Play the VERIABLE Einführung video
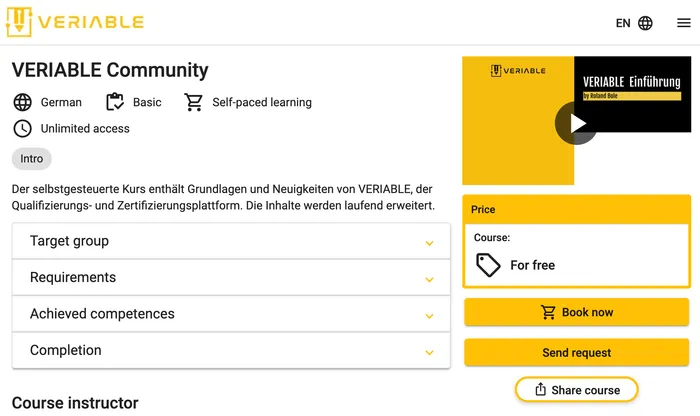The height and width of the screenshot is (416, 700). (x=576, y=123)
